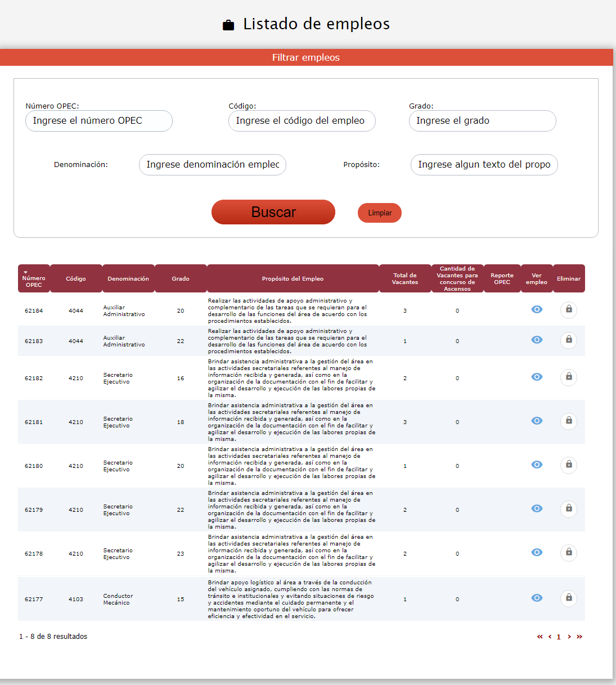The height and width of the screenshot is (685, 616).
Task: View the job with OPEC 62180
Action: tap(537, 465)
